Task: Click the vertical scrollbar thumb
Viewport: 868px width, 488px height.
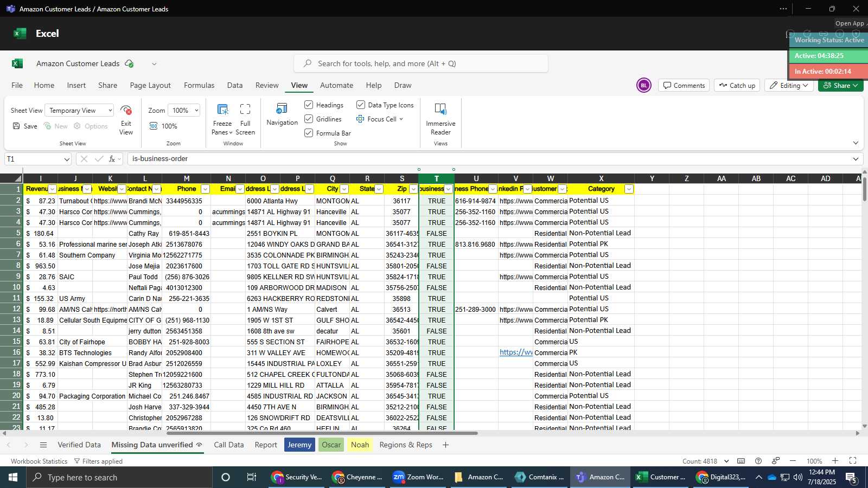Action: [865, 189]
